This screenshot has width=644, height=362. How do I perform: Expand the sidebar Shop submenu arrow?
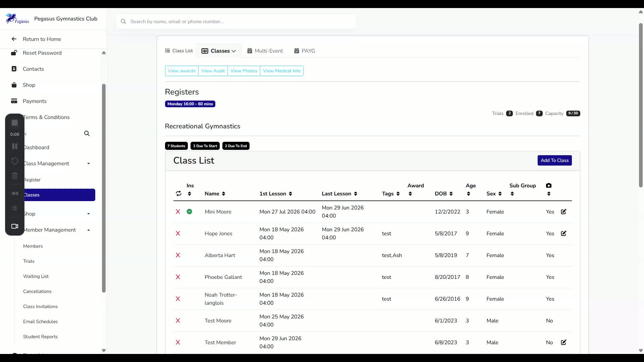point(89,214)
